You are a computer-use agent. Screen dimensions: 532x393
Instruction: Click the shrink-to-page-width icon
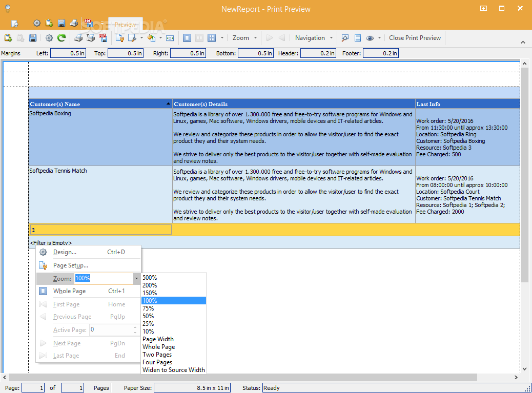pos(170,38)
